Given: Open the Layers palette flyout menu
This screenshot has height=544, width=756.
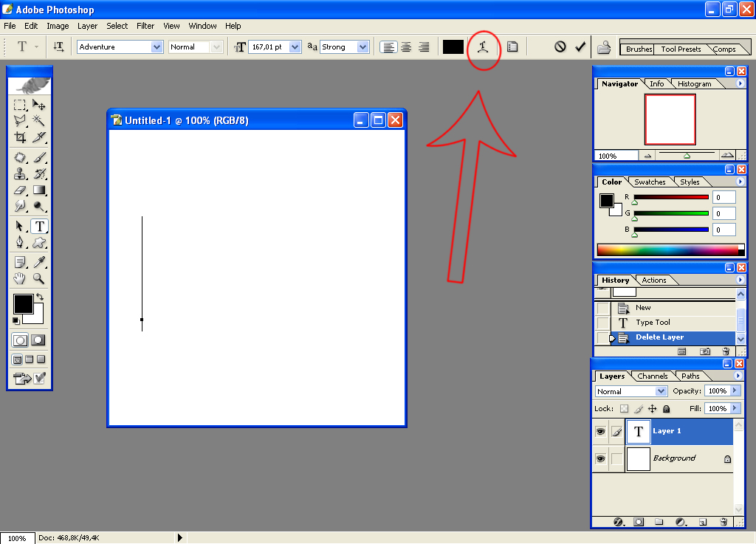Looking at the screenshot, I should coord(738,376).
